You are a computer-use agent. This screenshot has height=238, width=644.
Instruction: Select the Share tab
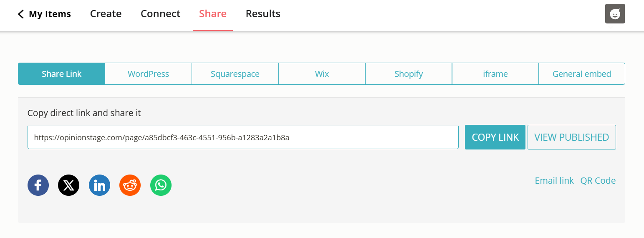212,14
